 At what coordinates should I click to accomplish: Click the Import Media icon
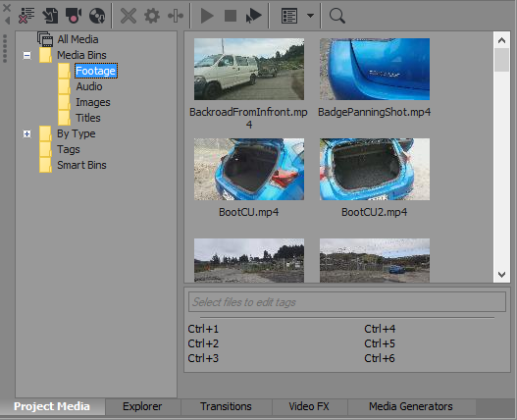[50, 16]
